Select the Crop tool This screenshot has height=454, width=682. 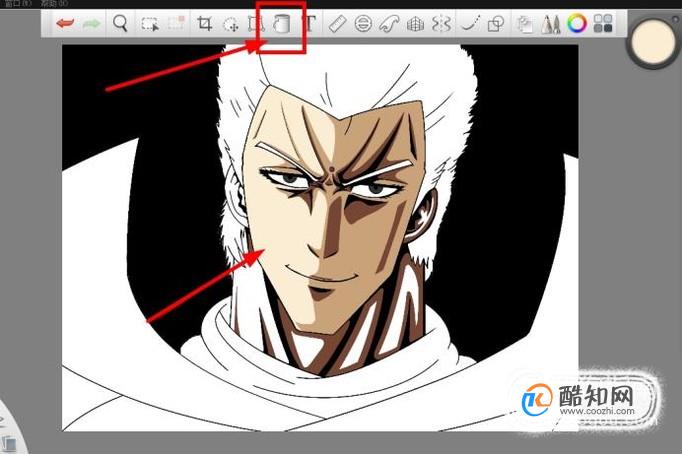[204, 23]
